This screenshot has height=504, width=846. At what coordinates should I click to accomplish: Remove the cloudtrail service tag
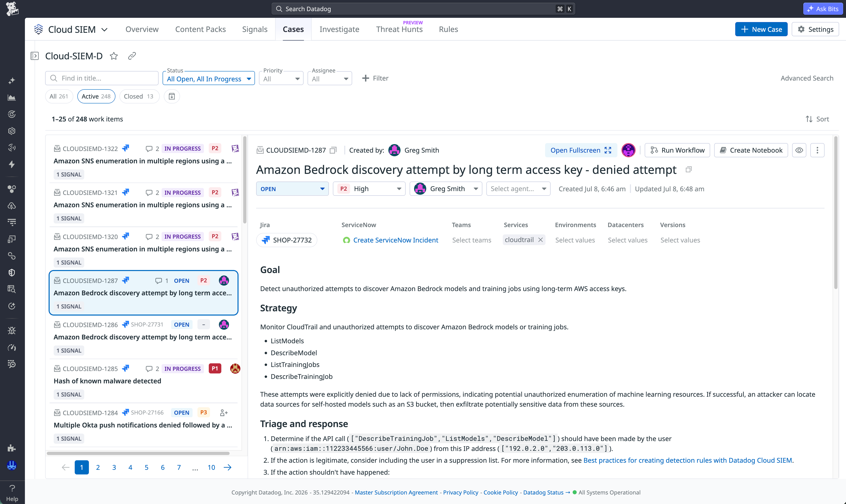(x=540, y=240)
